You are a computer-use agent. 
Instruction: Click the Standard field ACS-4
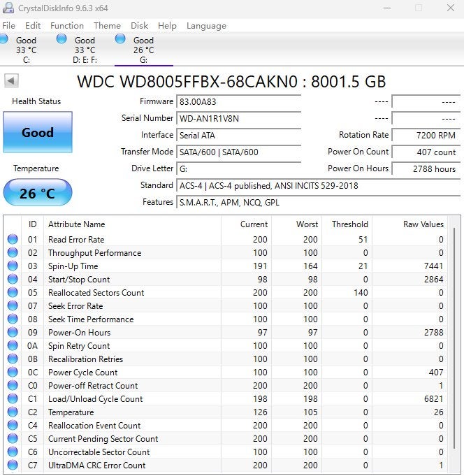(319, 185)
